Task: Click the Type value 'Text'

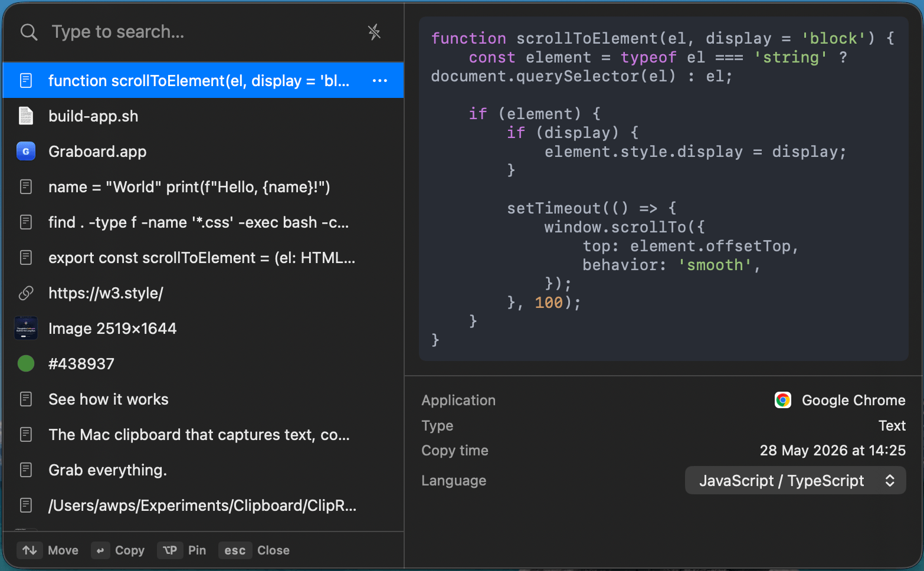Action: pos(892,426)
